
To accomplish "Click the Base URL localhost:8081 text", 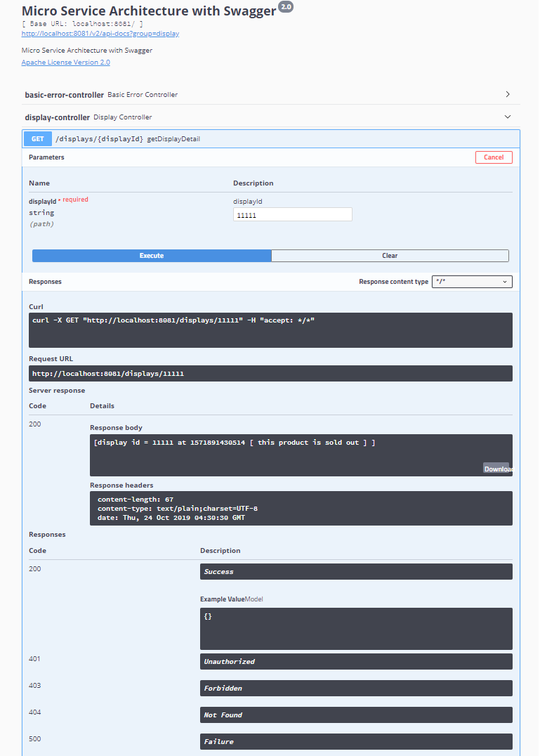I will 82,24.
